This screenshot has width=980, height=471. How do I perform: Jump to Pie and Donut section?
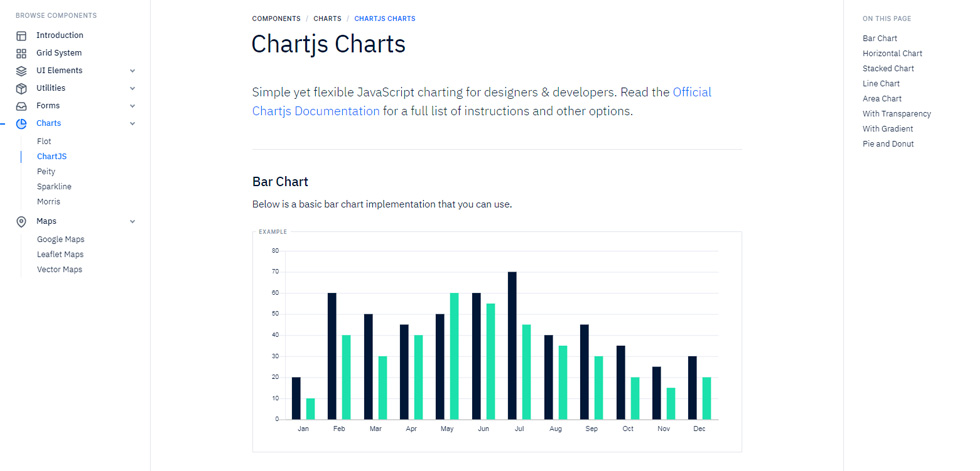888,144
